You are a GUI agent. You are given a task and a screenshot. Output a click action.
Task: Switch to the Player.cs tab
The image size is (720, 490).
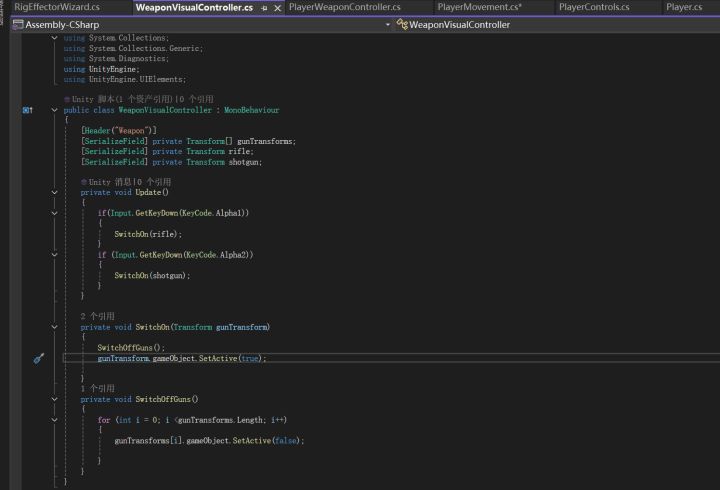(x=684, y=7)
